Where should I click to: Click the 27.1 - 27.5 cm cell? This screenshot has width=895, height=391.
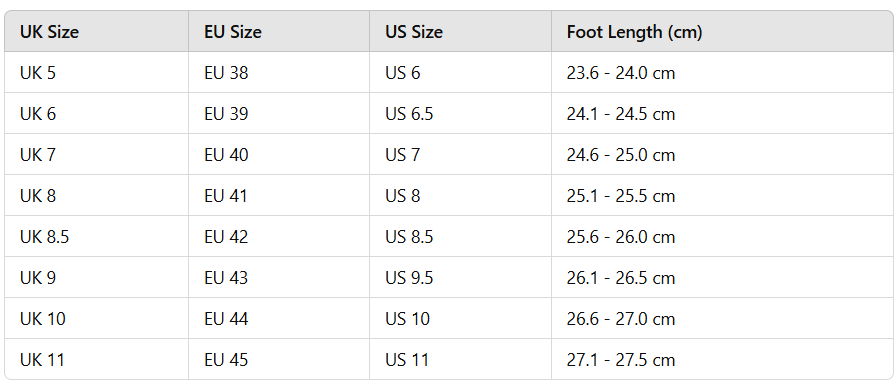coord(721,360)
